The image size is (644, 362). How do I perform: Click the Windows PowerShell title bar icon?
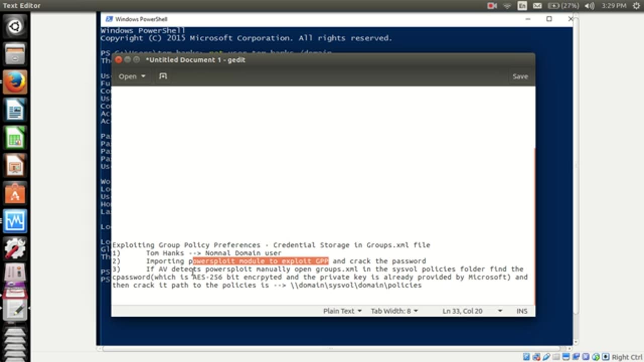(x=109, y=19)
